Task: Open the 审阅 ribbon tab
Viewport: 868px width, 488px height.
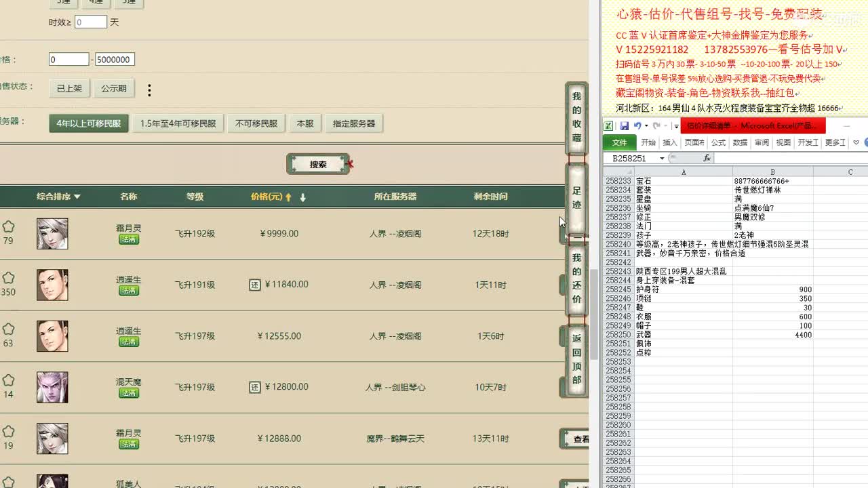Action: [x=762, y=142]
